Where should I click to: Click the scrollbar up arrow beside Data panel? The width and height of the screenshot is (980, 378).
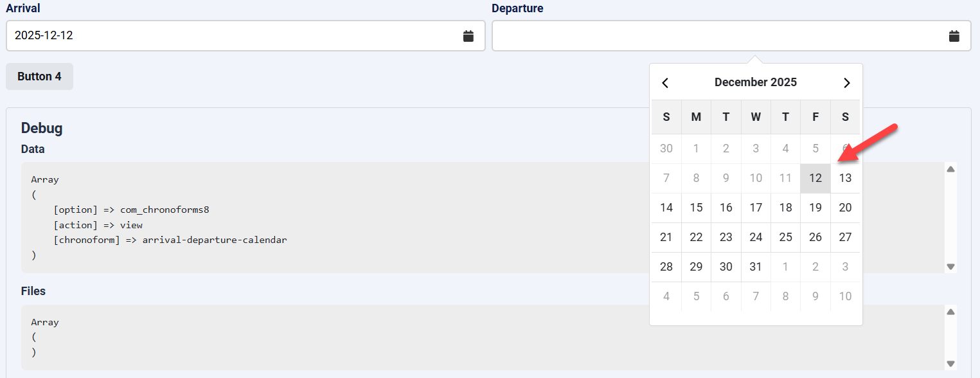point(950,168)
